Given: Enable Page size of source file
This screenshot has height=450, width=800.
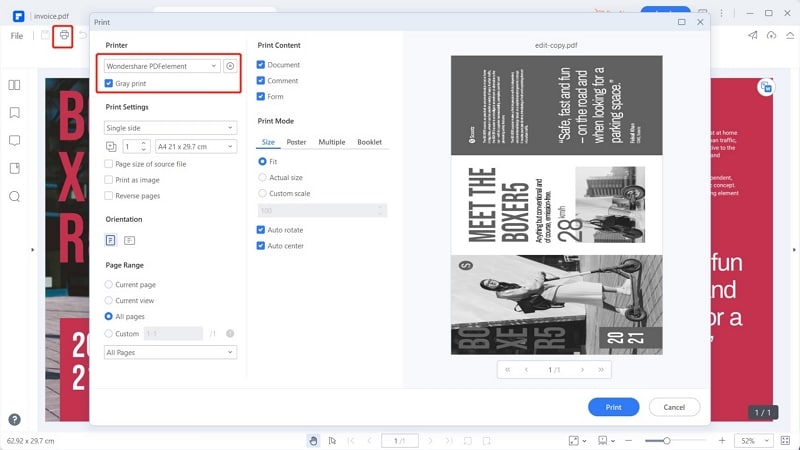Looking at the screenshot, I should tap(109, 164).
